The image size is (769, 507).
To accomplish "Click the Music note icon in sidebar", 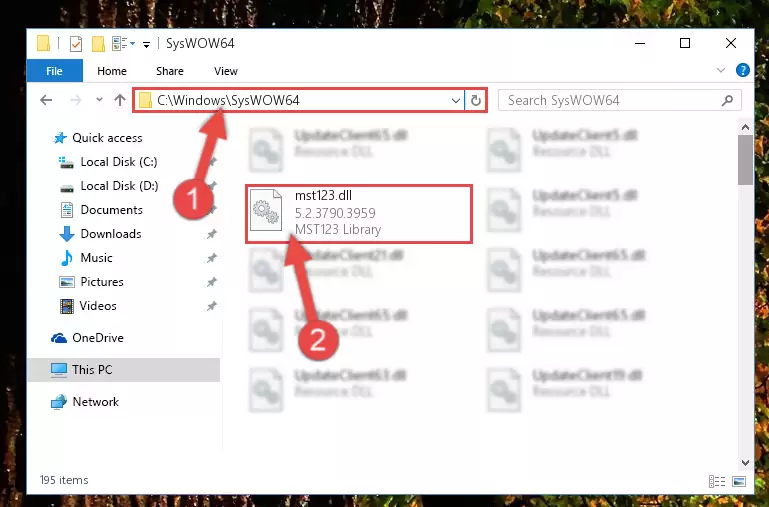I will point(67,258).
